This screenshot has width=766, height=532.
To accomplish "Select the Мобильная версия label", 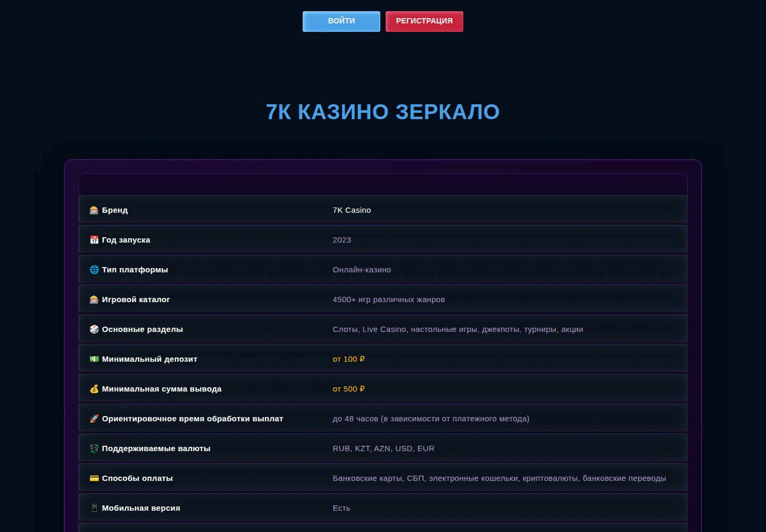I will [x=141, y=508].
